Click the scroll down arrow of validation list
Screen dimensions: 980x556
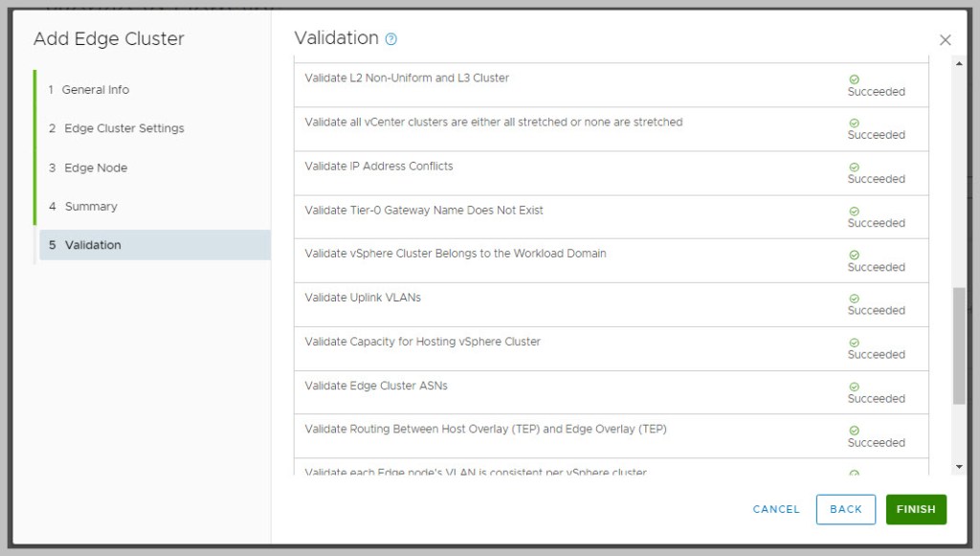click(960, 466)
